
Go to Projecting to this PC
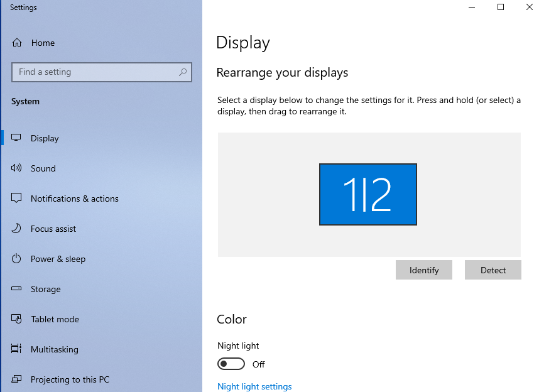point(69,379)
